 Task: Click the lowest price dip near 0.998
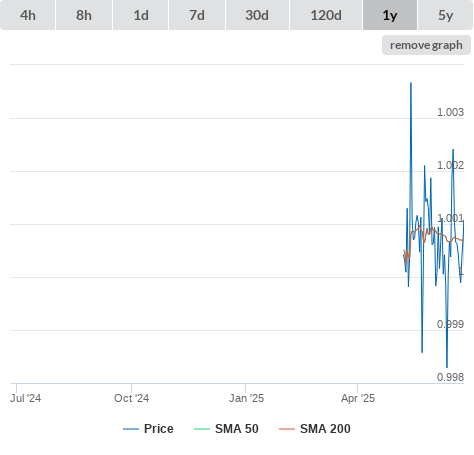click(x=447, y=367)
